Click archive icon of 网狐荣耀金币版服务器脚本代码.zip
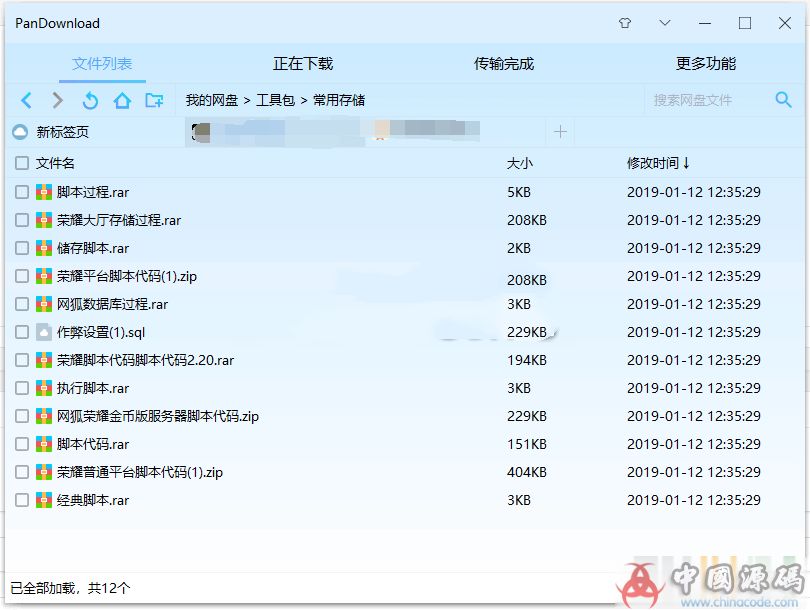Image resolution: width=810 pixels, height=610 pixels. coord(44,416)
